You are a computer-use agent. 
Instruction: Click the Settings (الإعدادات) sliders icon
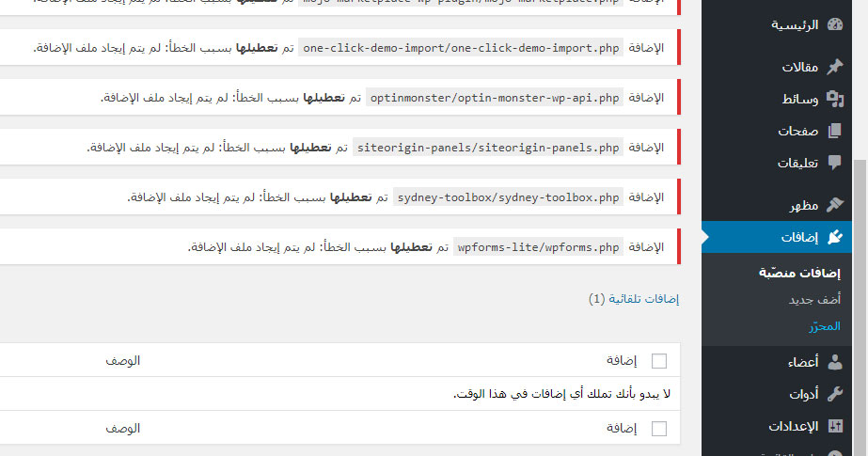[835, 426]
